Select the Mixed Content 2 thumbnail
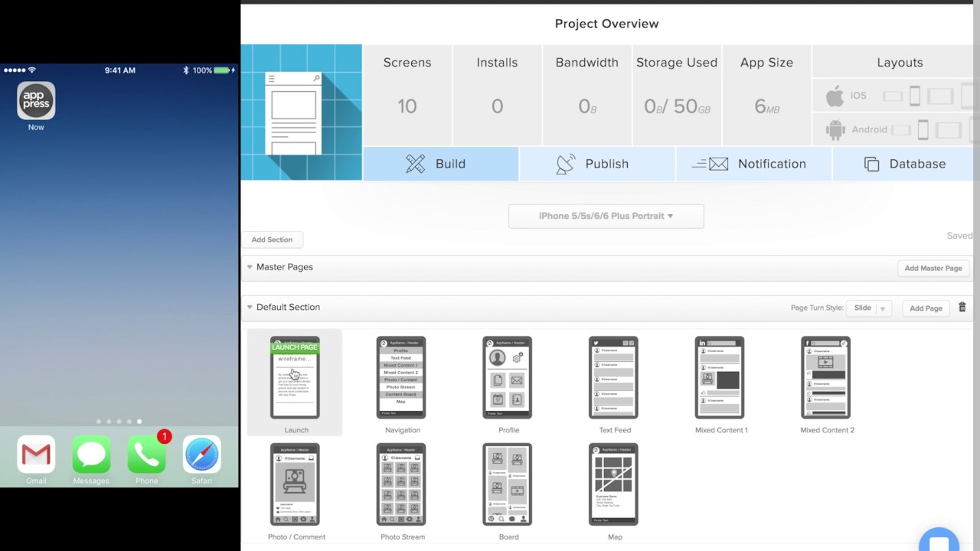Image resolution: width=980 pixels, height=551 pixels. coord(826,377)
